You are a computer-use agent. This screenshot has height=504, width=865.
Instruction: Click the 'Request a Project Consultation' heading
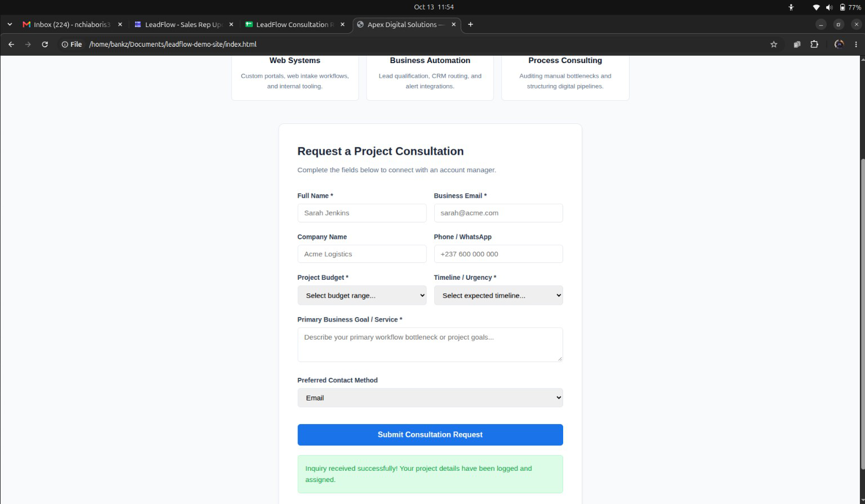381,151
